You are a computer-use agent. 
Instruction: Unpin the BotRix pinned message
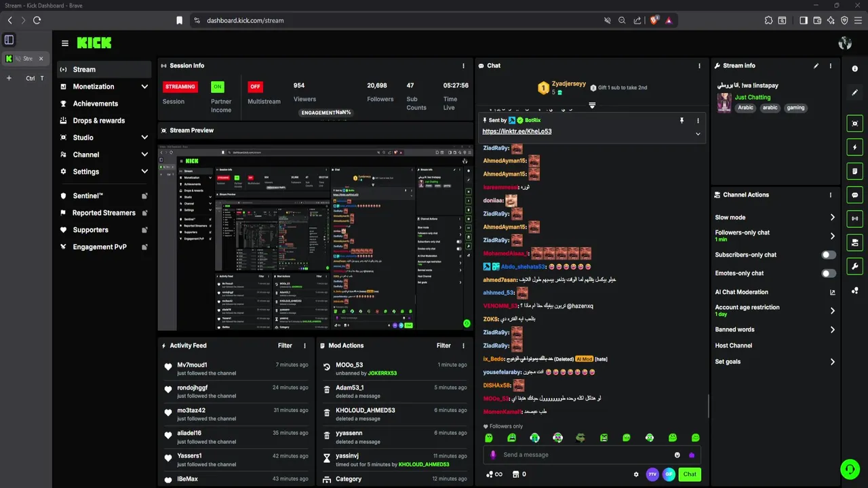682,120
